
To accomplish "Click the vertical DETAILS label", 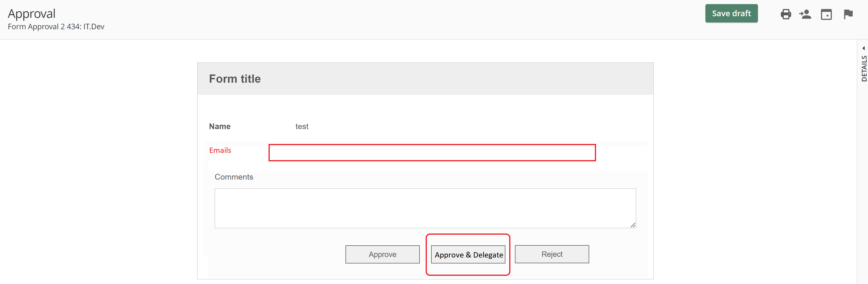I will 864,69.
